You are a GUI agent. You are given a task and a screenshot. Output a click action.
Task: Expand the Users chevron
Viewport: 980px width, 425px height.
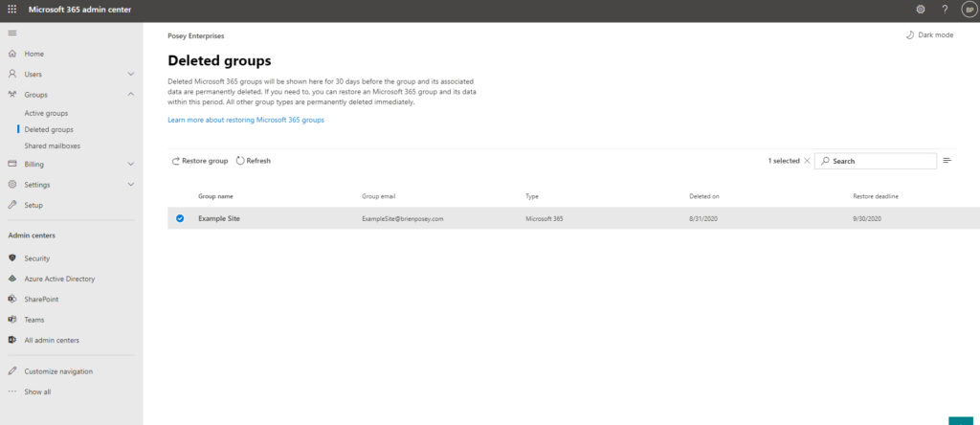coord(130,74)
